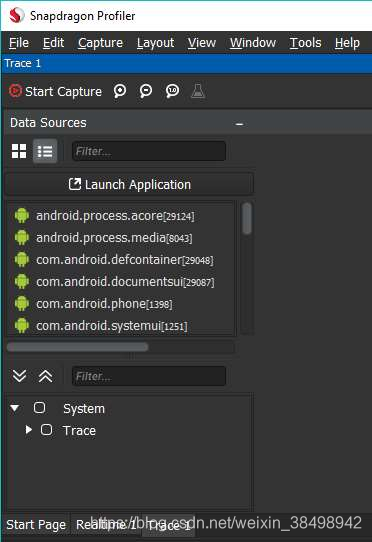Switch process list to list view
The height and width of the screenshot is (542, 372).
[x=45, y=151]
